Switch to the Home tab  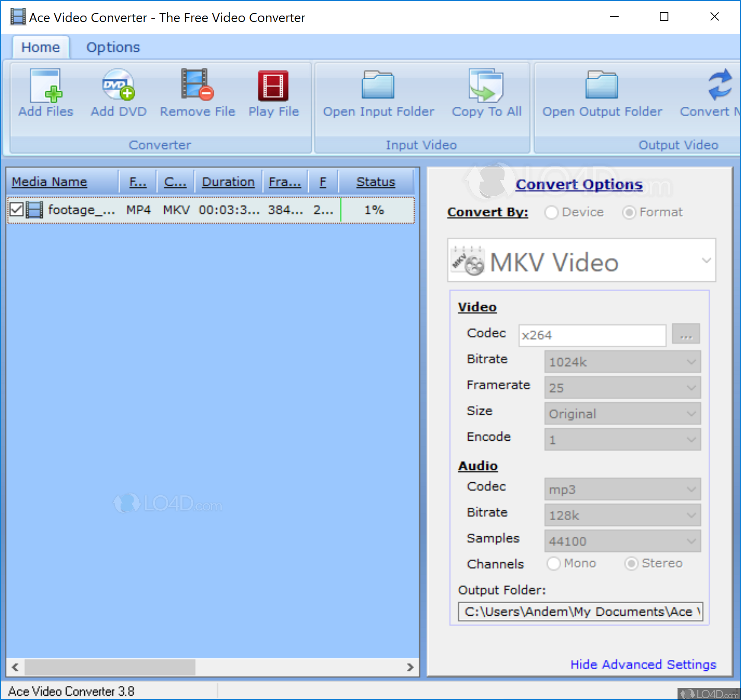click(x=41, y=47)
